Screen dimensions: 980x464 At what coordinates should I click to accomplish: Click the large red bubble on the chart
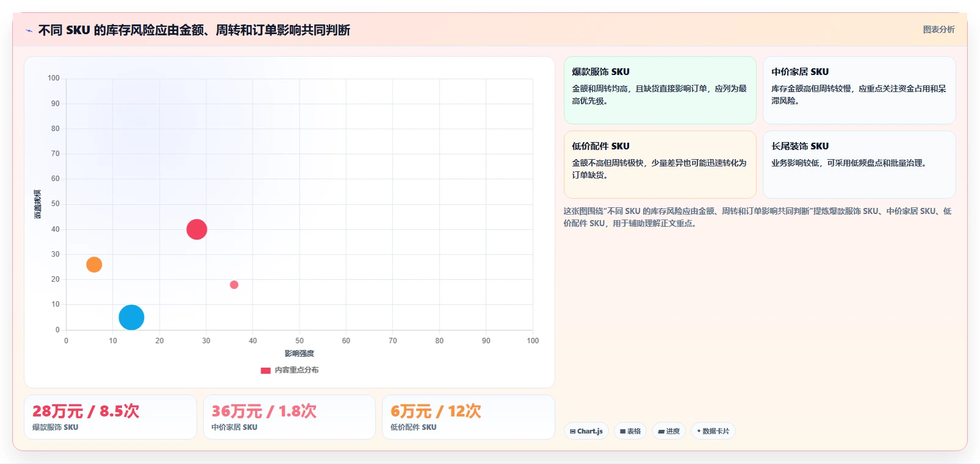196,229
